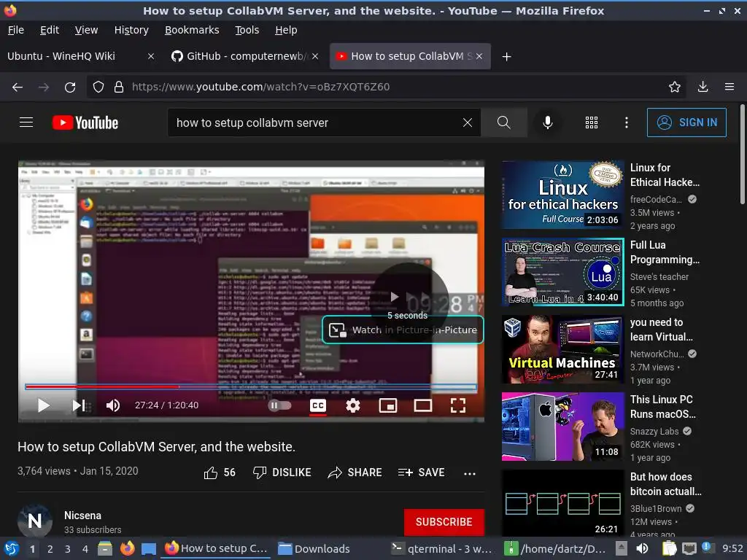The height and width of the screenshot is (560, 747).
Task: Open the File menu
Action: (16, 30)
